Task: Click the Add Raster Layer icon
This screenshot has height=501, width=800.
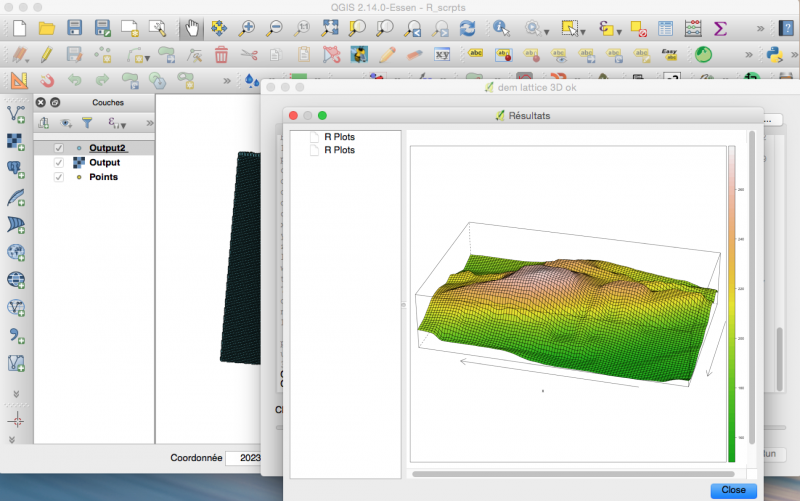Action: [x=16, y=141]
